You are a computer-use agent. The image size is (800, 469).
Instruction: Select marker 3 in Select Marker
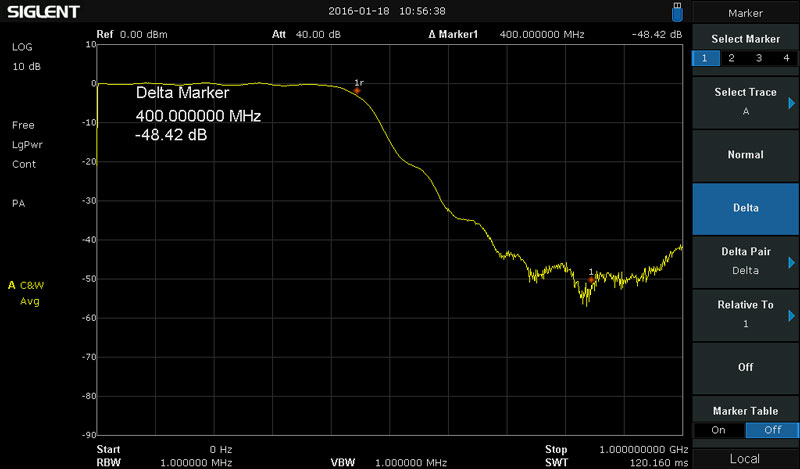pos(759,58)
